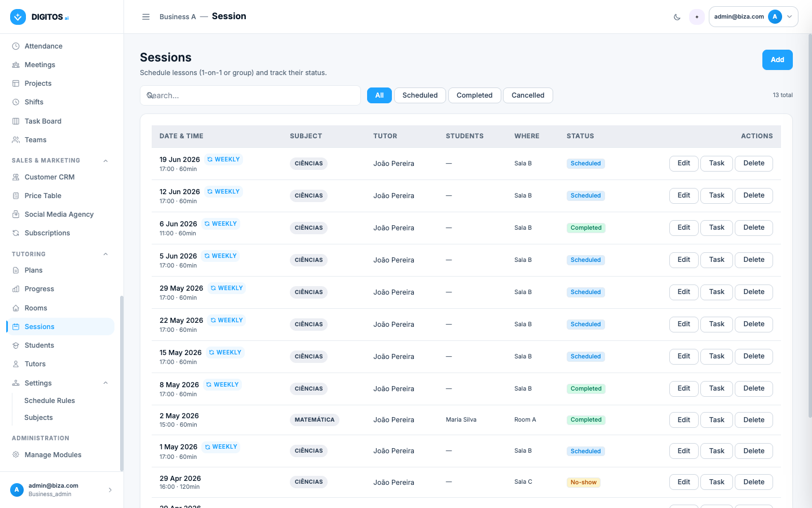Click the Customer CRM icon
812x508 pixels.
[x=16, y=177]
